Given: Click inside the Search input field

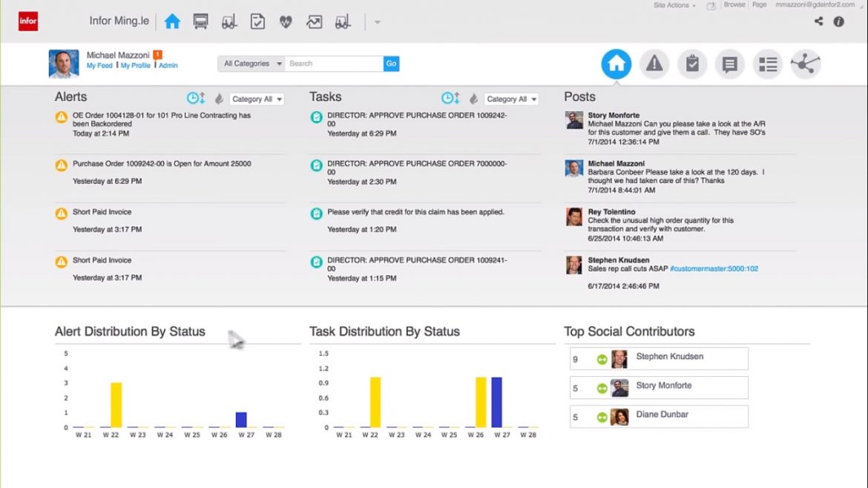Looking at the screenshot, I should tap(334, 64).
